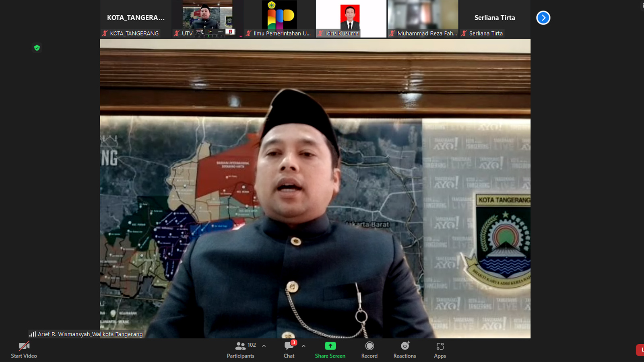Click muted mic icon on KOTA_TANGERANG tile
This screenshot has height=362, width=644.
point(105,33)
